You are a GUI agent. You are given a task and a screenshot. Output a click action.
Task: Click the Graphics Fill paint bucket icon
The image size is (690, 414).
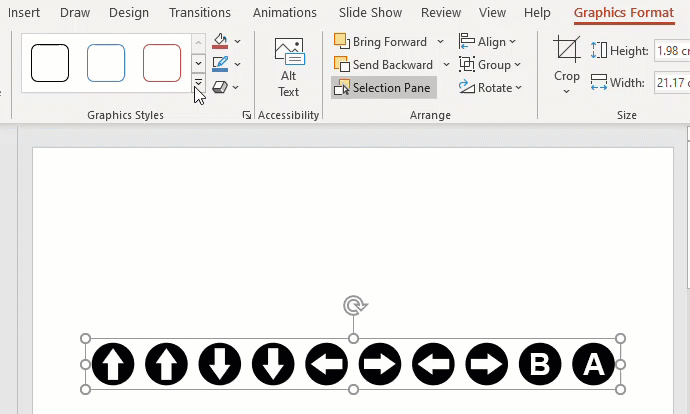coord(221,42)
